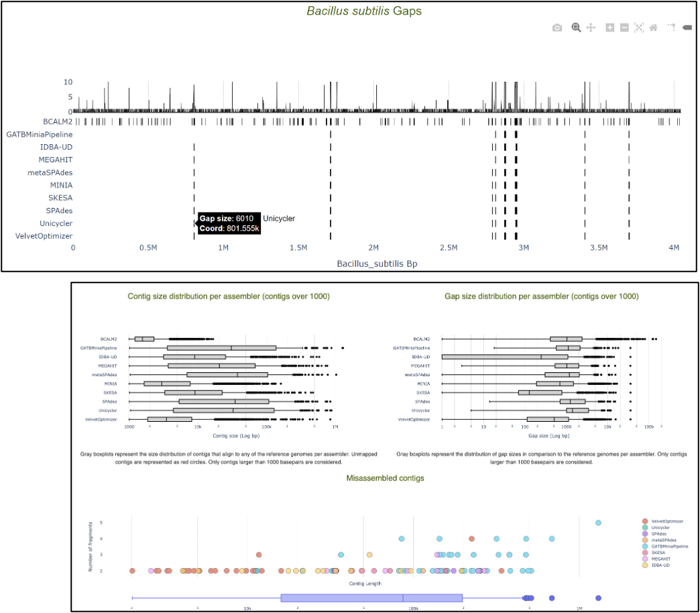Image resolution: width=700 pixels, height=613 pixels.
Task: Click the Zoom out minus icon
Action: point(624,27)
